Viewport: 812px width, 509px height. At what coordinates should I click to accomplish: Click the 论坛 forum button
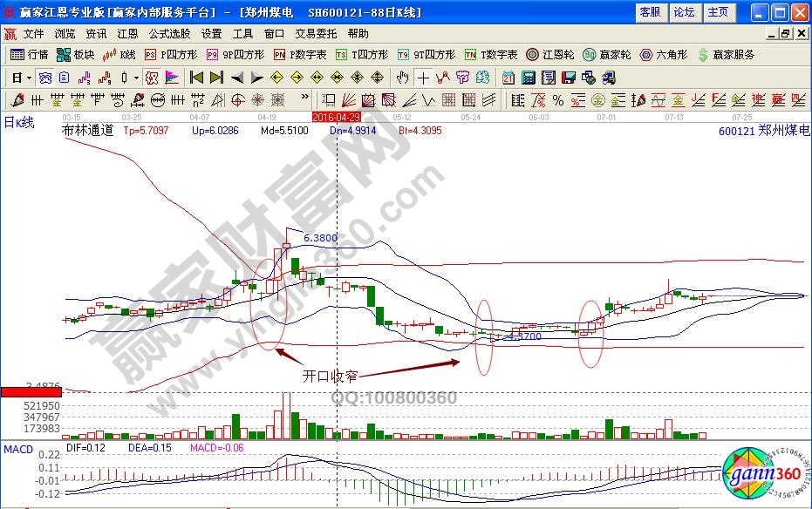(685, 12)
